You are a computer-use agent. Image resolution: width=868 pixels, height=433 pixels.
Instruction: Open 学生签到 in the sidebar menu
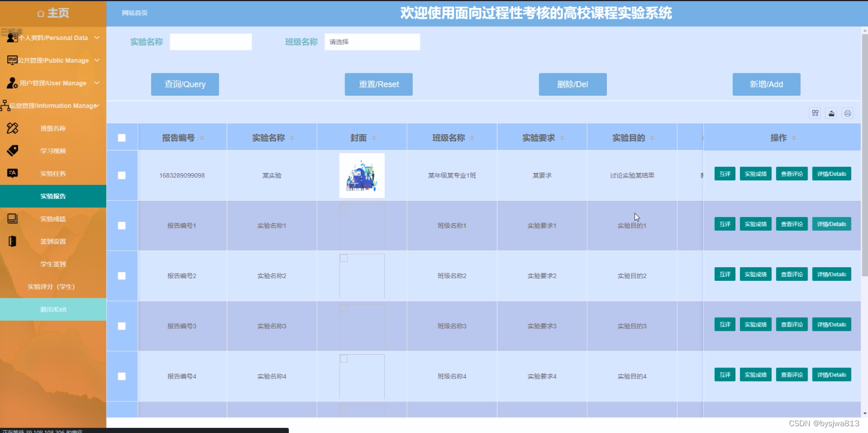(53, 264)
